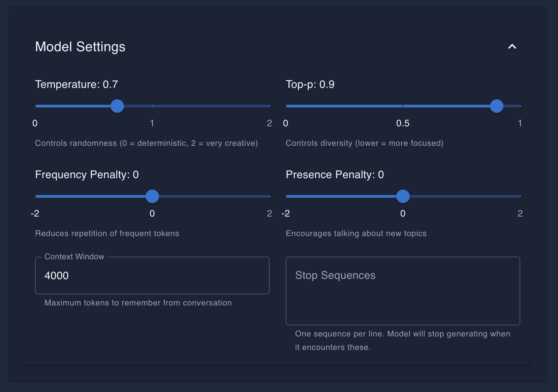558x392 pixels.
Task: Select Top-p minimum mark label 0
Action: click(x=286, y=123)
